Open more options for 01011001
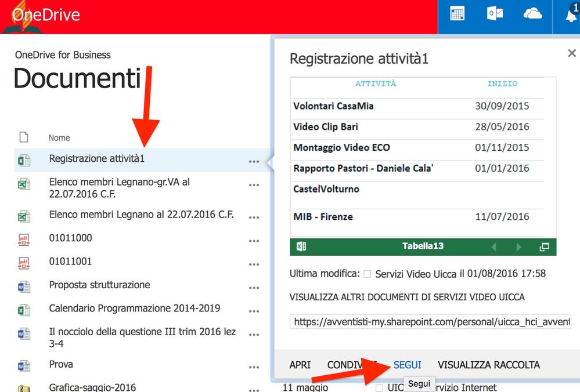The height and width of the screenshot is (392, 580). (254, 264)
